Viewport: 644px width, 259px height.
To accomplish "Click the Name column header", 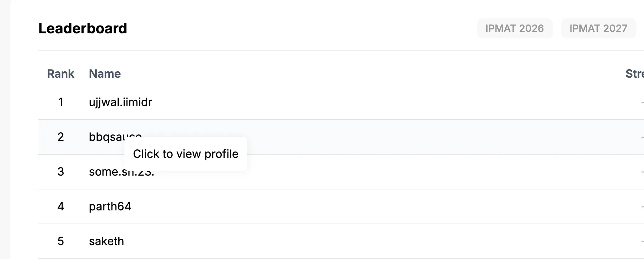I will [105, 74].
